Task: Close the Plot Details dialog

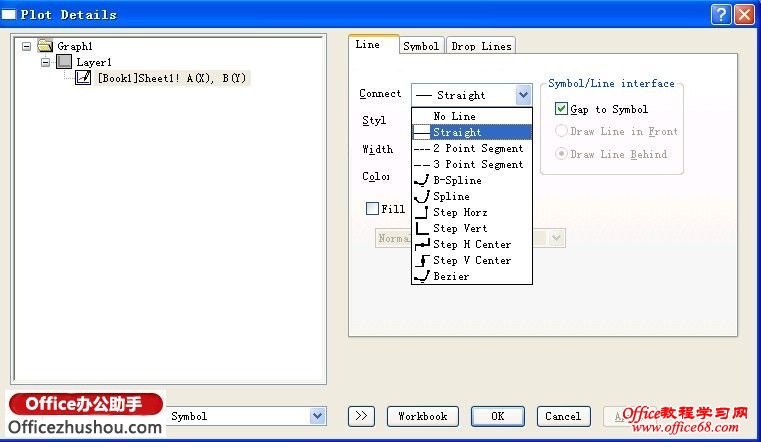Action: 744,15
